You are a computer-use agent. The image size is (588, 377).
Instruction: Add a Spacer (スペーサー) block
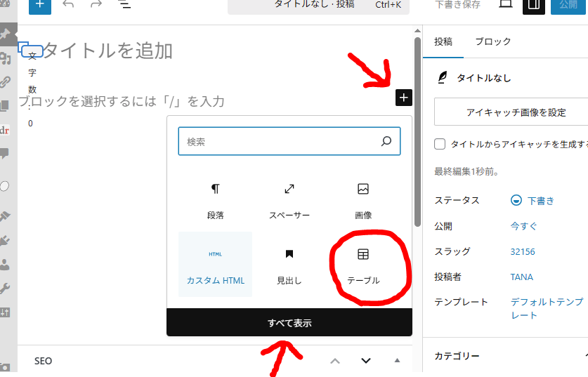click(x=289, y=200)
